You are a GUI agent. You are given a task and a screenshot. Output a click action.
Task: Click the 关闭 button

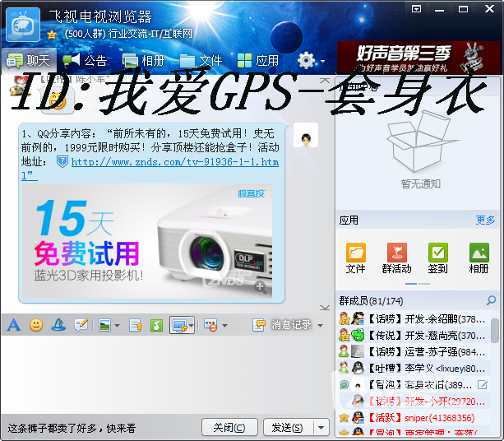(x=229, y=428)
